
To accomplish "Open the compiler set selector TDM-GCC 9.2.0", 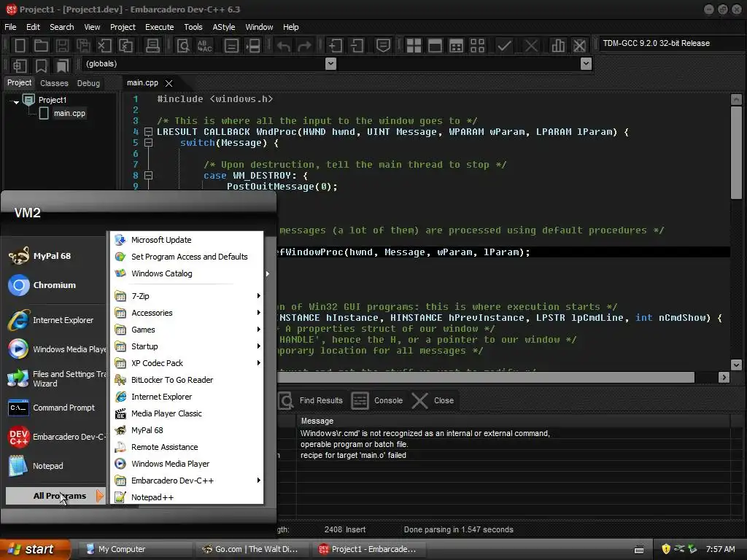I will tap(672, 43).
